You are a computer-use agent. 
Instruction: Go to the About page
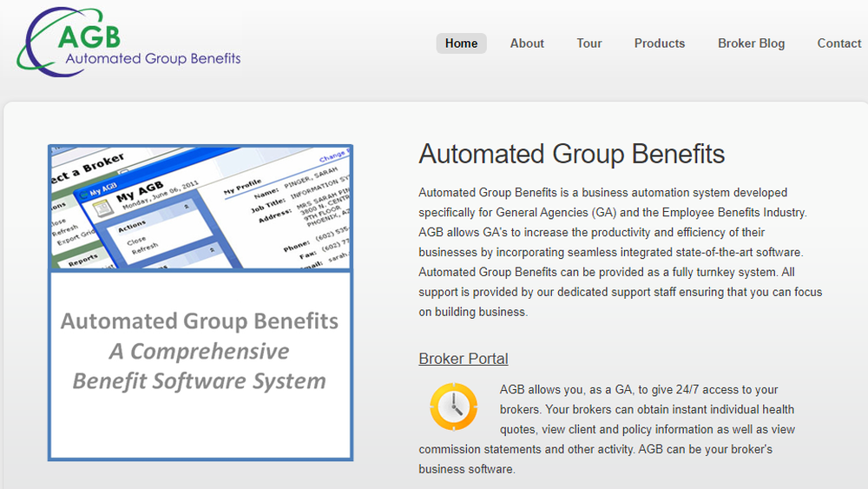pos(527,43)
